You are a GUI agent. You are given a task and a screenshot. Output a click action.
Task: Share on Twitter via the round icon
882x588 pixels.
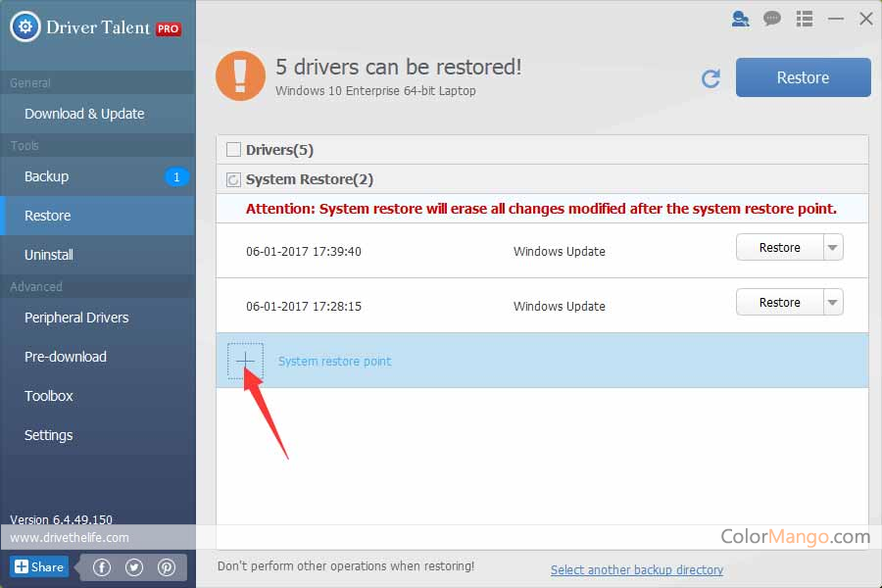coord(134,566)
